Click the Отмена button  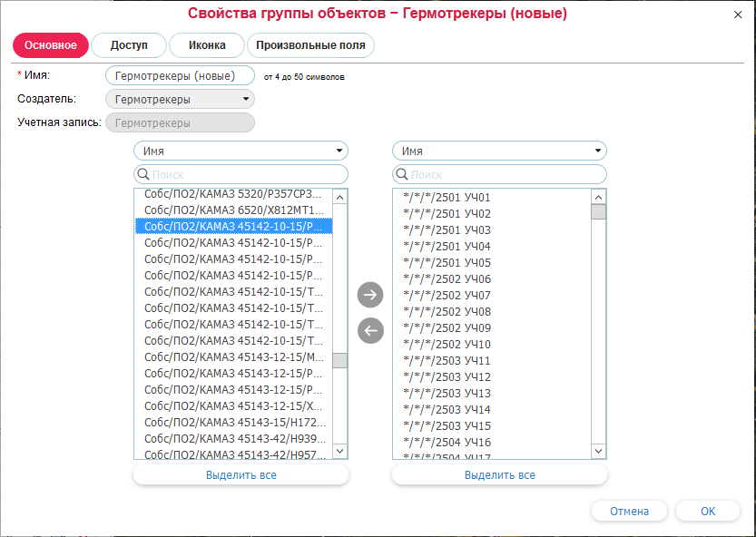pos(629,511)
